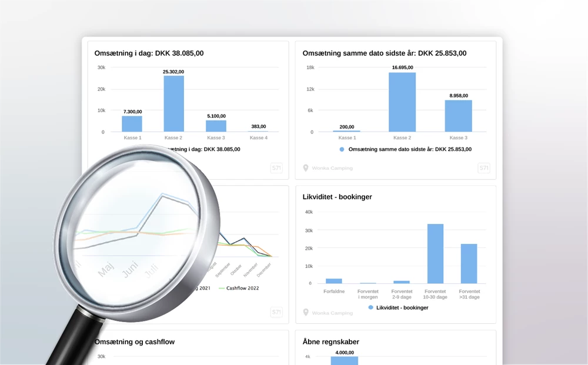Select the Forventet >31 dage bar
Viewport: 588px width, 365px height.
(469, 263)
